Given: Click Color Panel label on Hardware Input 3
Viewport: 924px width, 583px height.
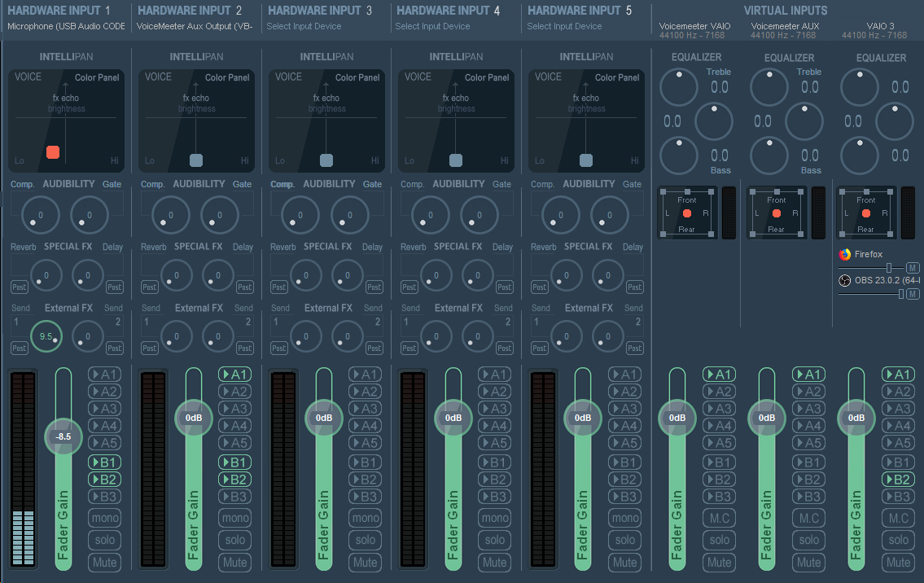Looking at the screenshot, I should (357, 77).
